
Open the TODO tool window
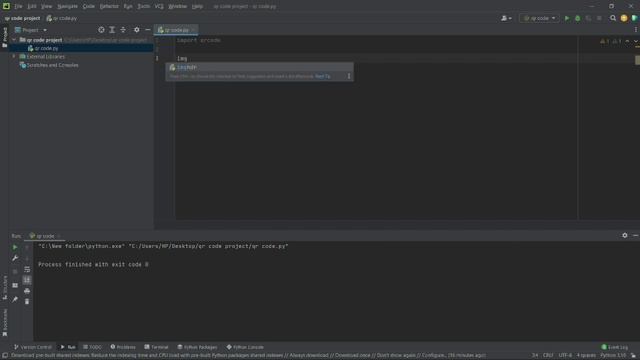click(92, 347)
